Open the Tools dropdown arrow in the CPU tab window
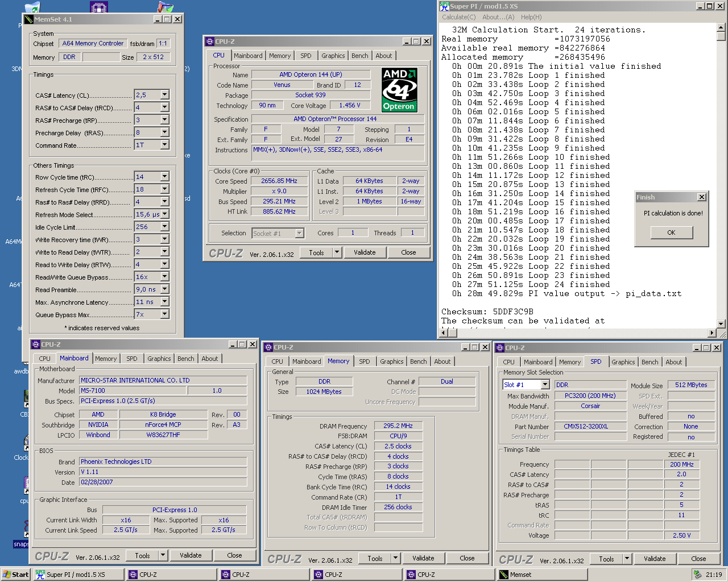Viewport: 728px width, 582px height. pyautogui.click(x=337, y=252)
